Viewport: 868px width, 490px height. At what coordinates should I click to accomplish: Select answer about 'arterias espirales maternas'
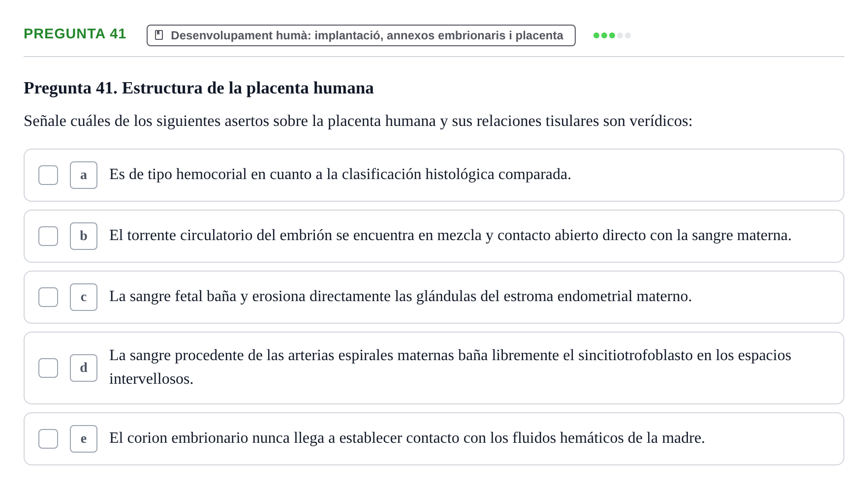450,367
